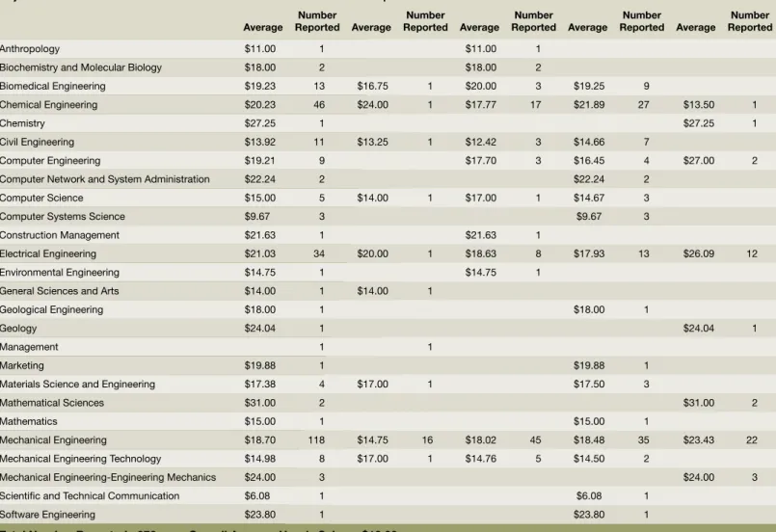This screenshot has width=776, height=532.
Task: Select the Mathematical Sciences $31.00 overall average
Action: click(x=260, y=403)
